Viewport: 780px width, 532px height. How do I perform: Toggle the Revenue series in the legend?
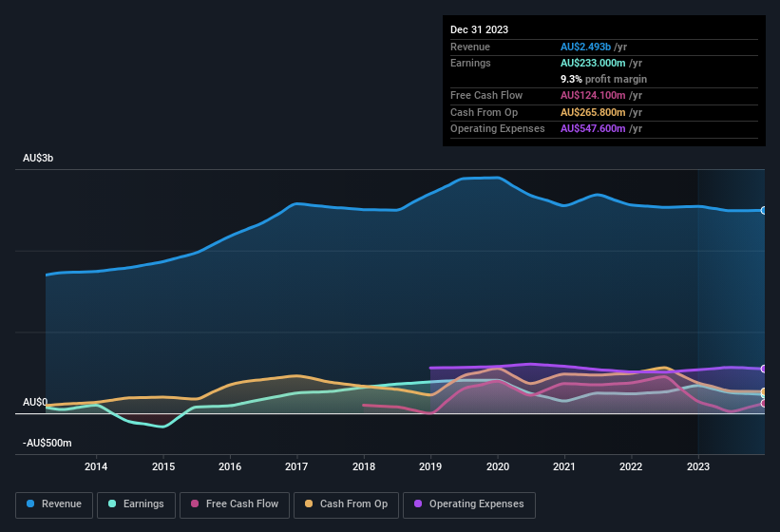click(x=55, y=504)
